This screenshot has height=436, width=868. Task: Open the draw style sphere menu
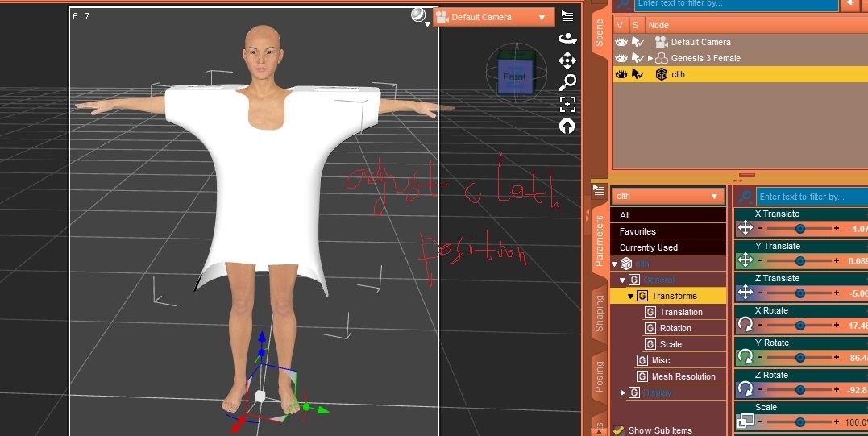coord(418,15)
